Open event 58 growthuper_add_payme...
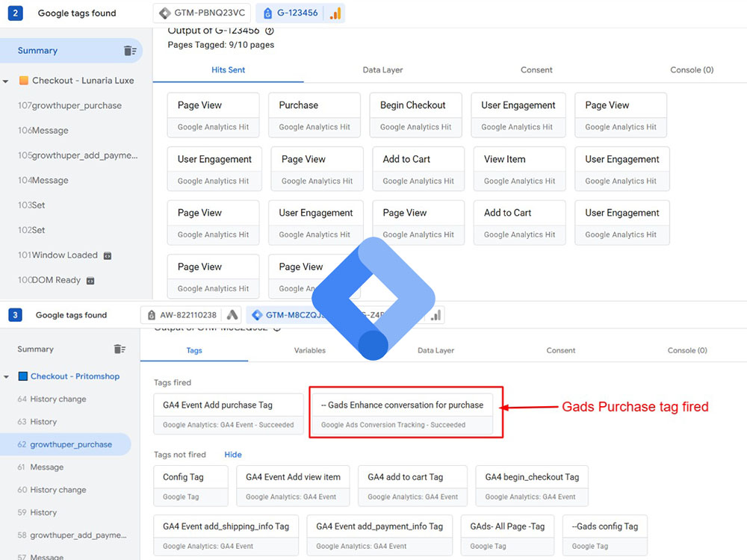Screen dimensions: 747x560 (x=72, y=535)
